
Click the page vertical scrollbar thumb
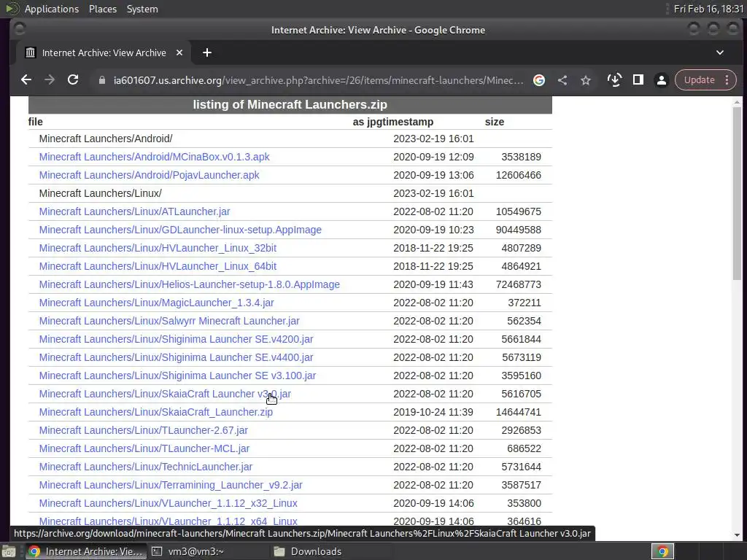pyautogui.click(x=737, y=192)
